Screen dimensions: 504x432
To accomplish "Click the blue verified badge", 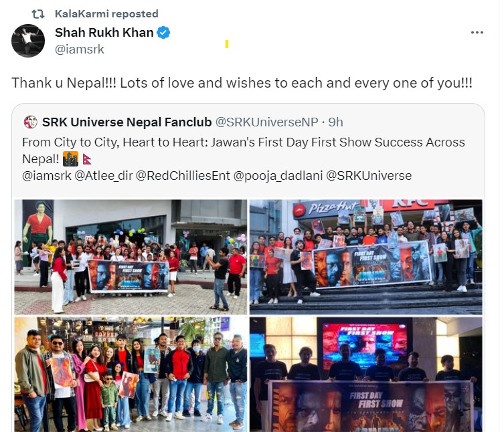I will click(163, 33).
